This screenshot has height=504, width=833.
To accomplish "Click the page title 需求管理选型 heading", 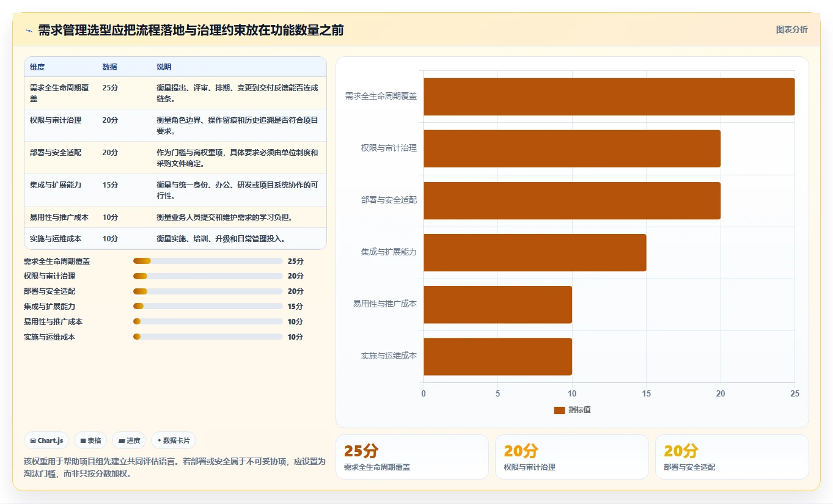I will click(191, 30).
